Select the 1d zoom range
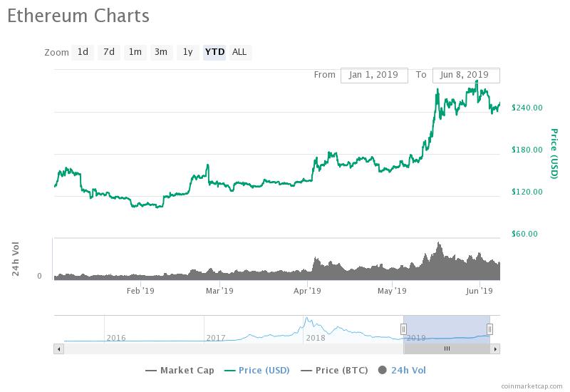570x392 pixels. point(83,52)
